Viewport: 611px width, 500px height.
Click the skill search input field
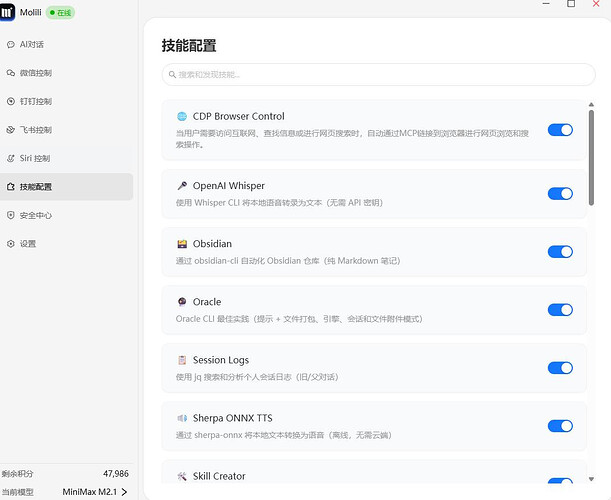click(378, 74)
